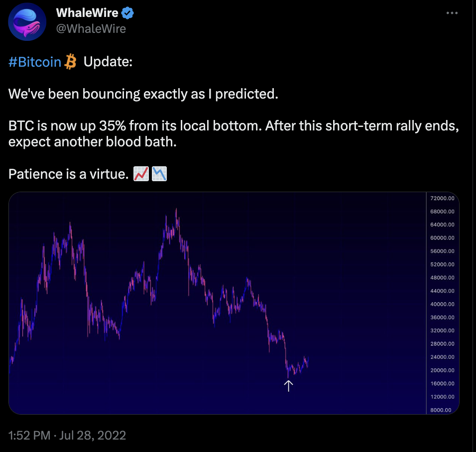Click the falling chart emoji
476x452 pixels.
point(159,174)
